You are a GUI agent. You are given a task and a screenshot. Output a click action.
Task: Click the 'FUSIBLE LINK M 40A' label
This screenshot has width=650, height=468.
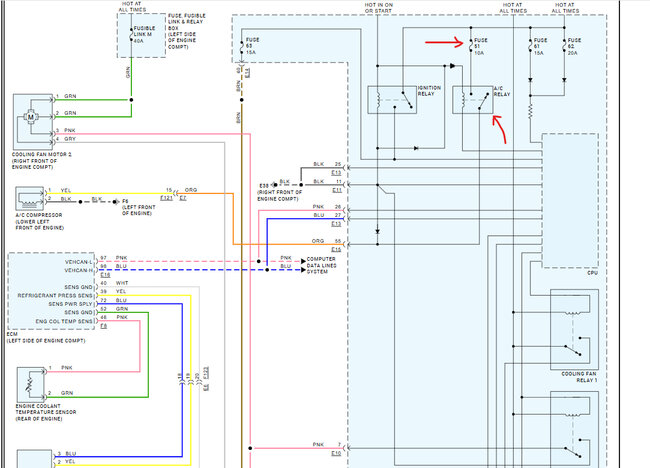[145, 34]
